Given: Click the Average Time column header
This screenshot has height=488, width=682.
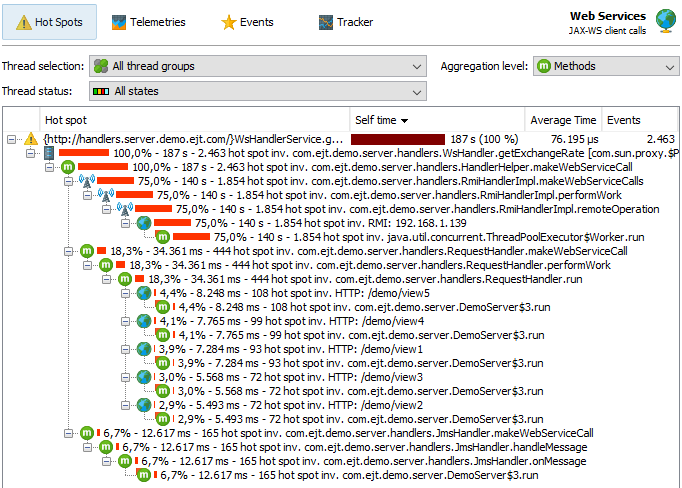Looking at the screenshot, I should tap(563, 120).
